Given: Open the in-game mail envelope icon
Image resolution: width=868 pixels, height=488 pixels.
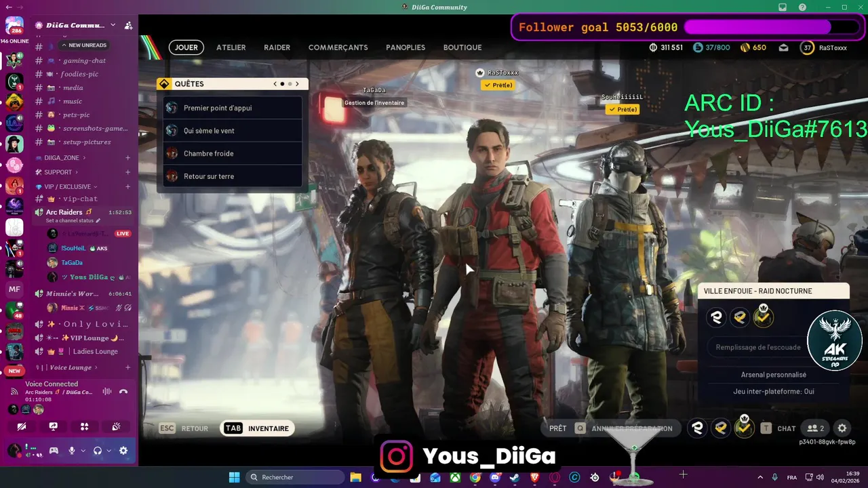Looking at the screenshot, I should (783, 47).
